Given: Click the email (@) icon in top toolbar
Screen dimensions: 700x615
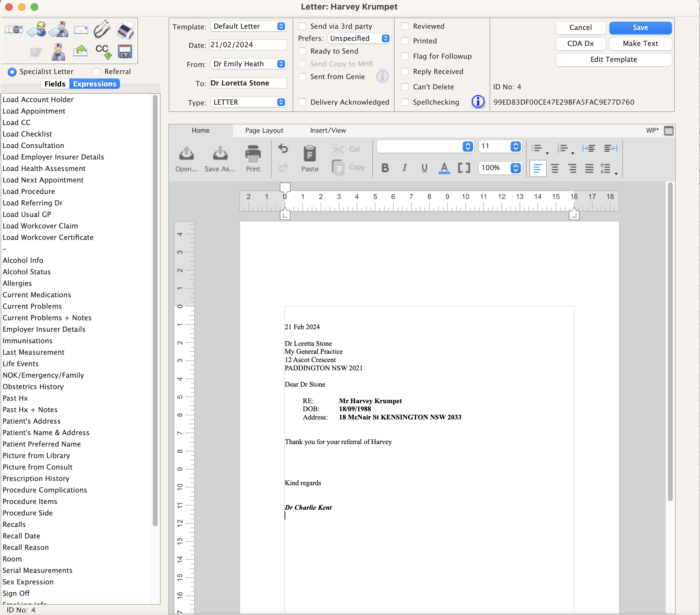Looking at the screenshot, I should [13, 29].
